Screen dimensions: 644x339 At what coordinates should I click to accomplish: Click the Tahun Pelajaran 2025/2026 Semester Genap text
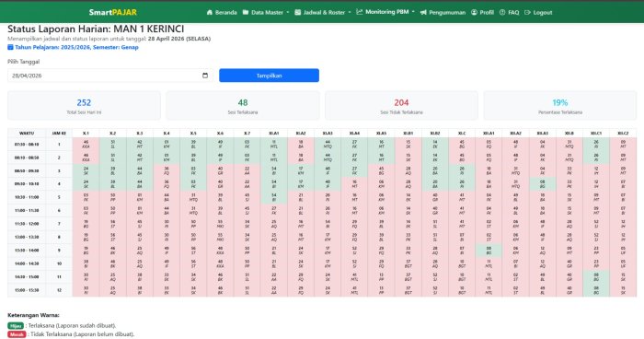(x=76, y=47)
